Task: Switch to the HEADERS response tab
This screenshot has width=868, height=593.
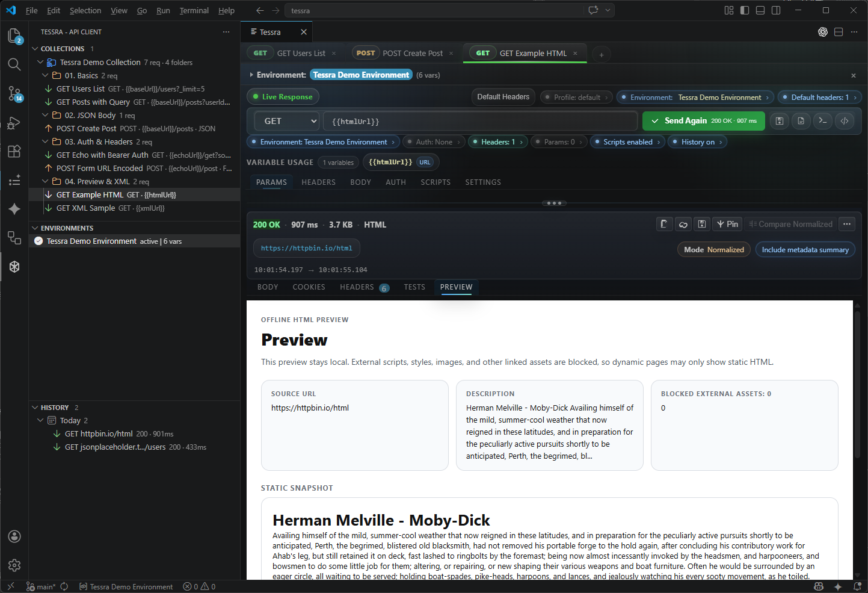Action: (357, 287)
